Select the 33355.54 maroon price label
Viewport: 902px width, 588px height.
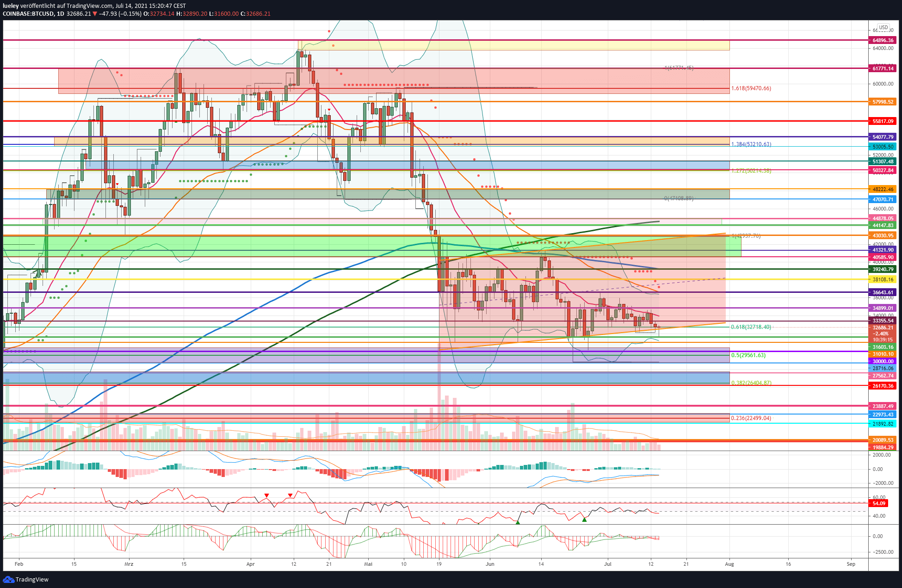(x=883, y=321)
